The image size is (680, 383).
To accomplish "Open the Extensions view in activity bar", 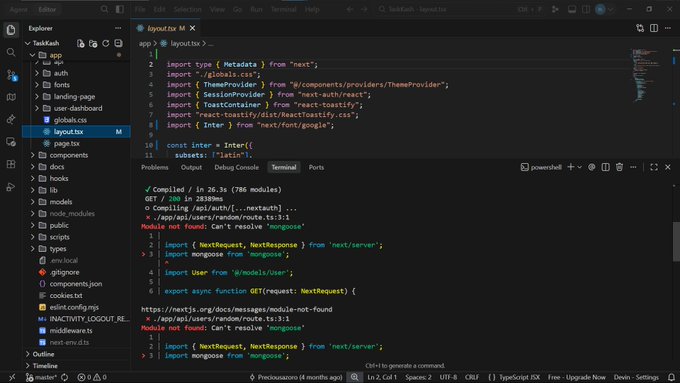I will coord(11,164).
